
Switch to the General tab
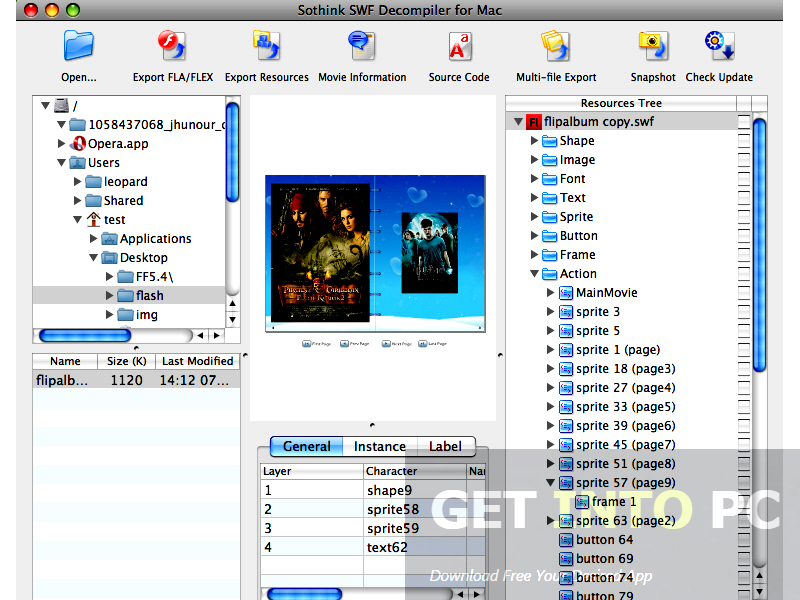pos(306,446)
